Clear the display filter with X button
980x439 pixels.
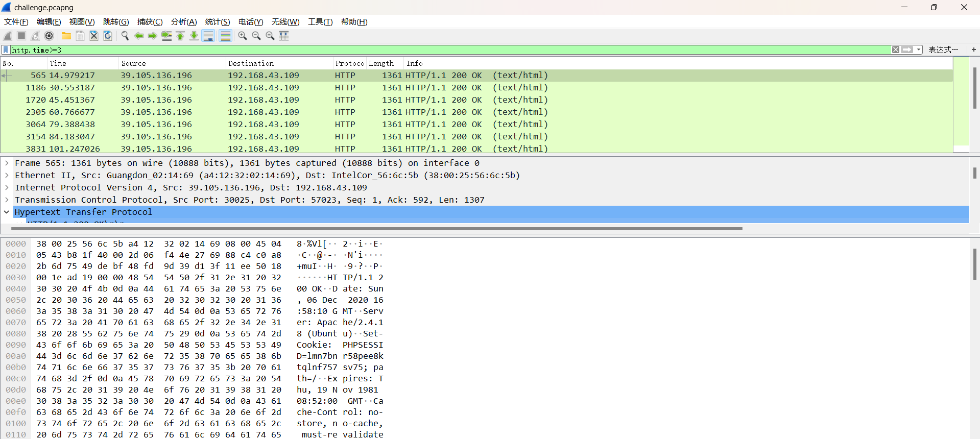[896, 50]
